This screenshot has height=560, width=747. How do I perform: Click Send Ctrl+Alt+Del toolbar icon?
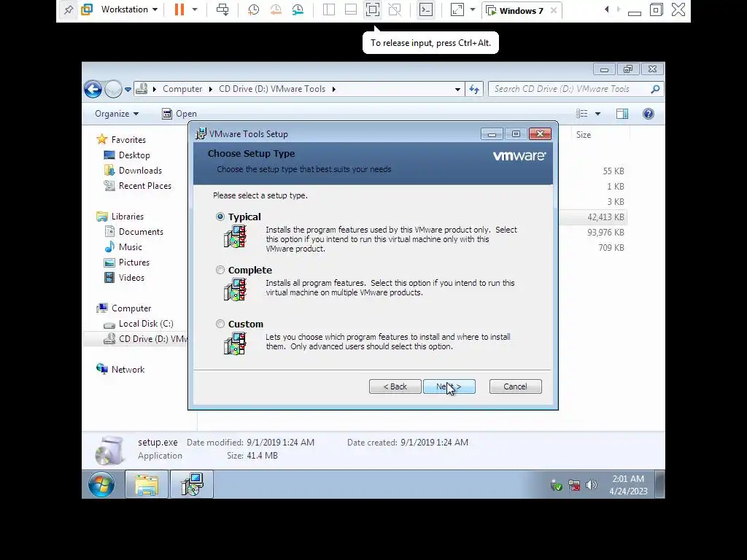click(x=222, y=9)
